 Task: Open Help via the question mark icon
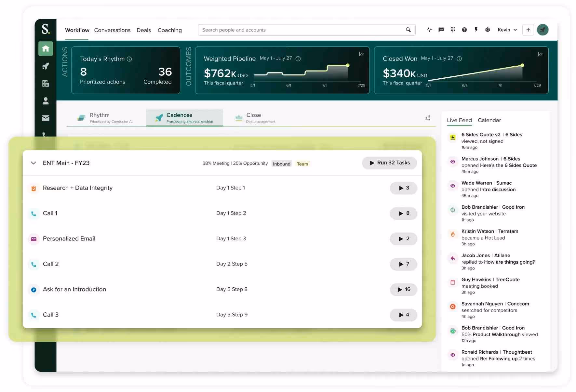464,30
